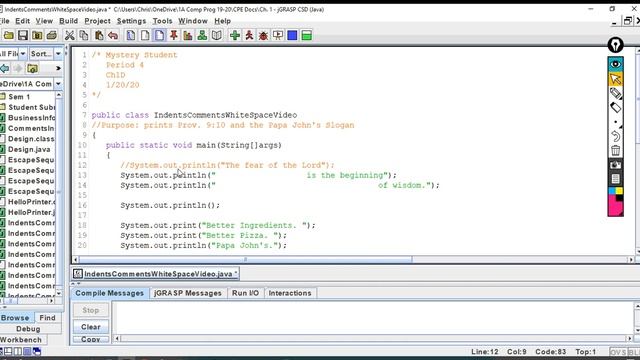Switch to Interactions tab
Image resolution: width=640 pixels, height=360 pixels.
pos(290,293)
